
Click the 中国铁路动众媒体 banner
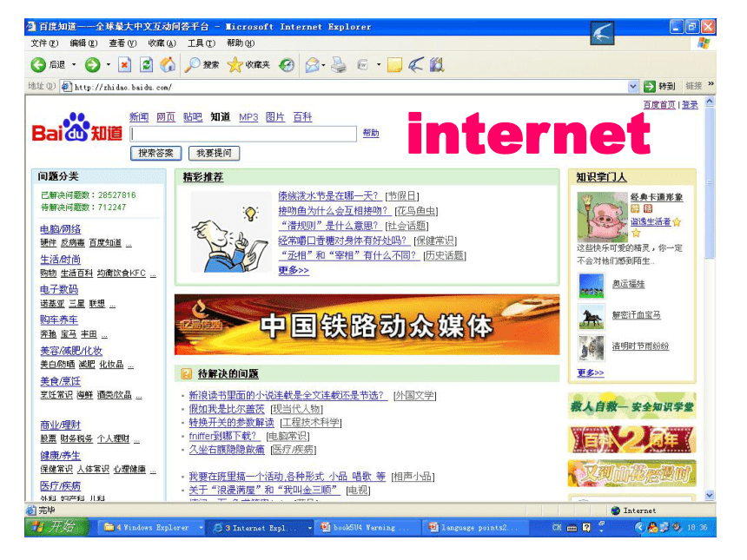coord(367,325)
